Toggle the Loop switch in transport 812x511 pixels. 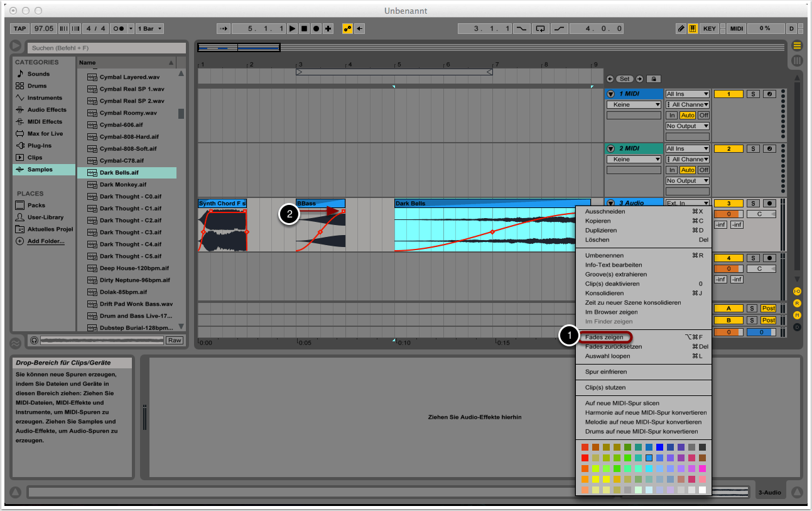click(x=540, y=29)
